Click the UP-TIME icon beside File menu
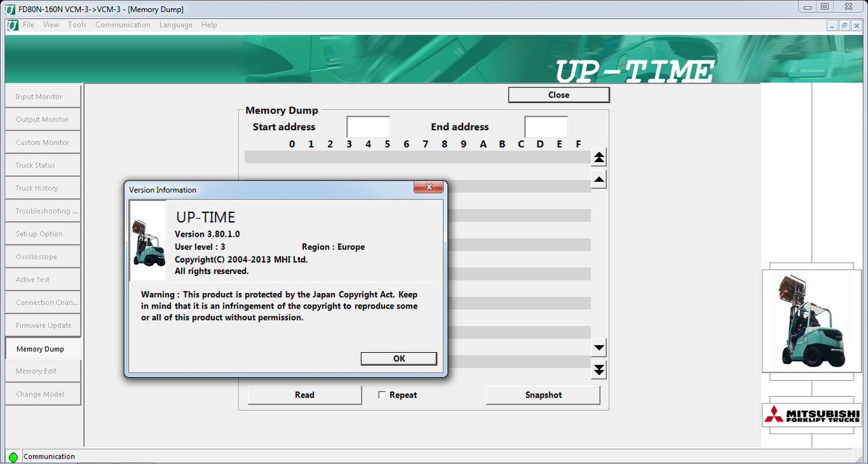Viewport: 868px width, 464px height. [x=13, y=25]
